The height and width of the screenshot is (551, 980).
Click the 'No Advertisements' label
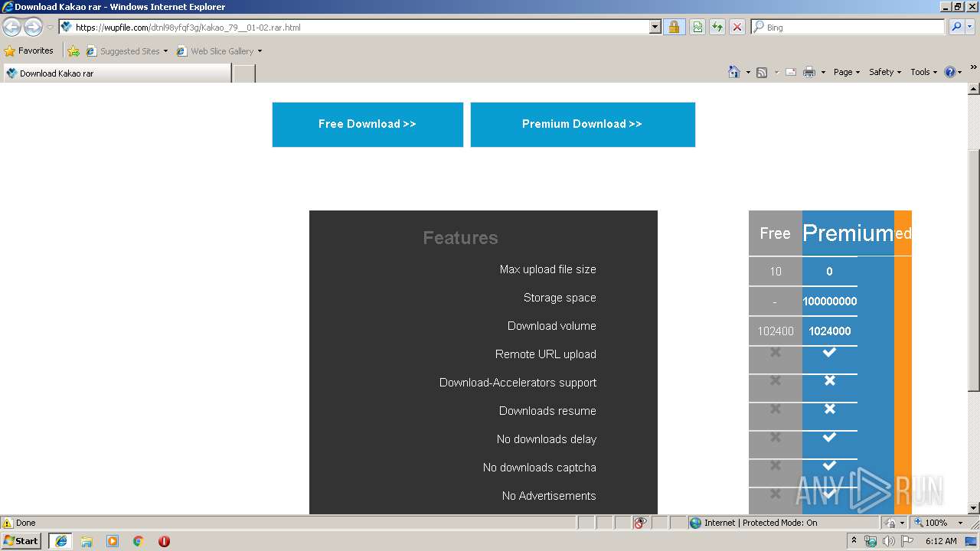(549, 496)
